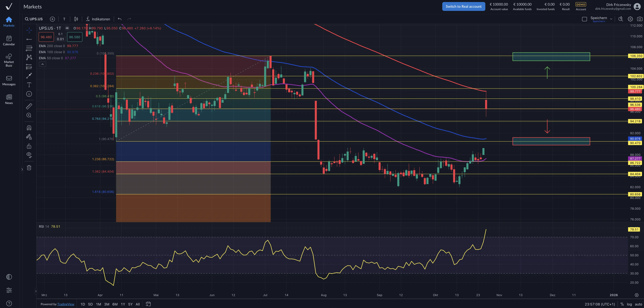Image resolution: width=644 pixels, height=308 pixels.
Task: Select the Text tool in the drawing toolbar
Action: pos(29,85)
